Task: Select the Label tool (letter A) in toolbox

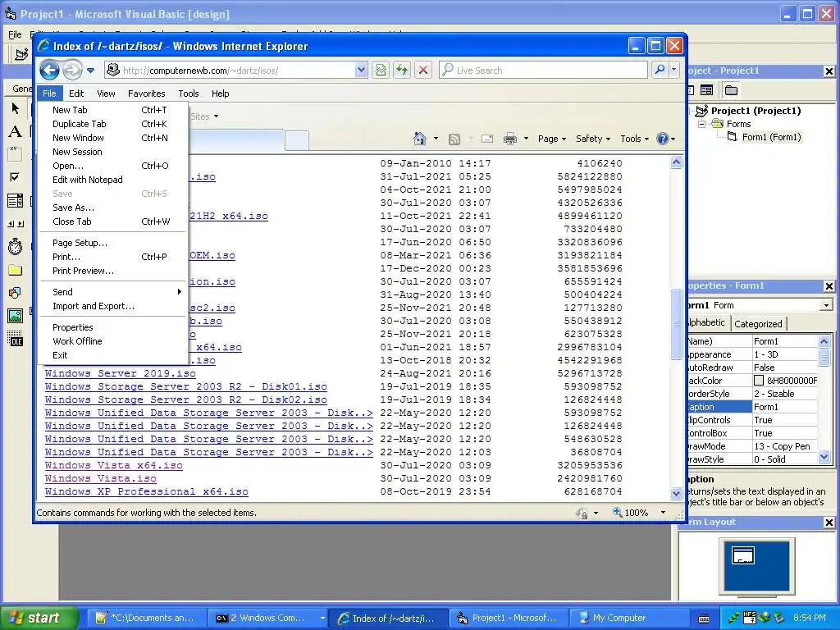Action: tap(16, 131)
